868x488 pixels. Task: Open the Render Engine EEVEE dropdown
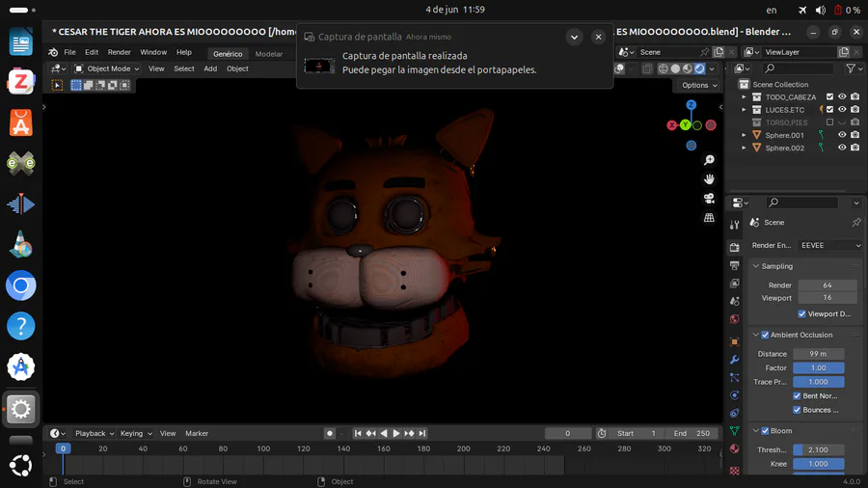[x=829, y=246]
